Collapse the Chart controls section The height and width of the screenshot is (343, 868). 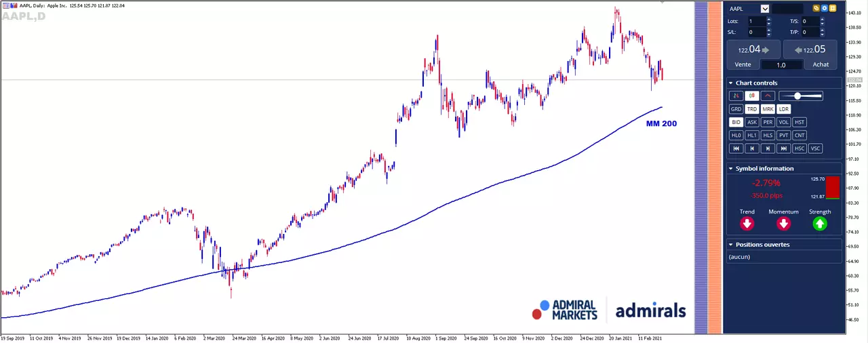[x=731, y=83]
